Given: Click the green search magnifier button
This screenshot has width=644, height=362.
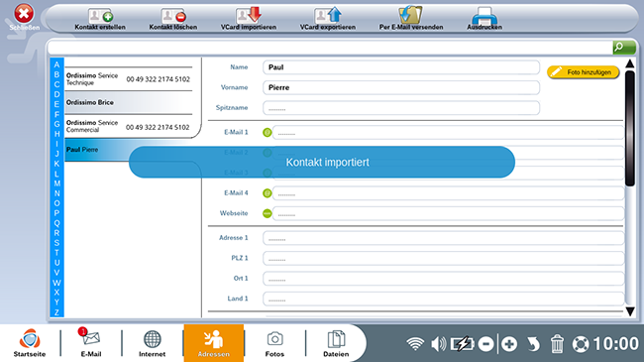Looking at the screenshot, I should pos(624,48).
